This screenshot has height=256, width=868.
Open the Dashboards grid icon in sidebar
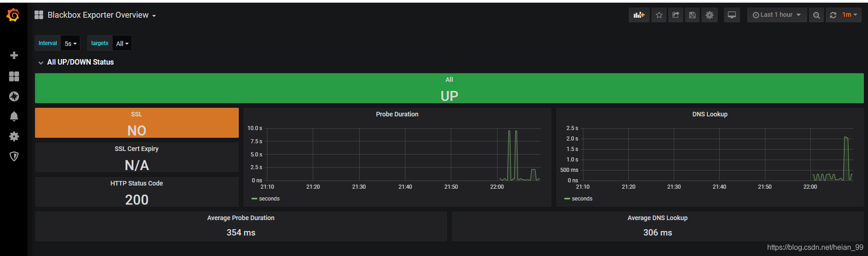[14, 76]
